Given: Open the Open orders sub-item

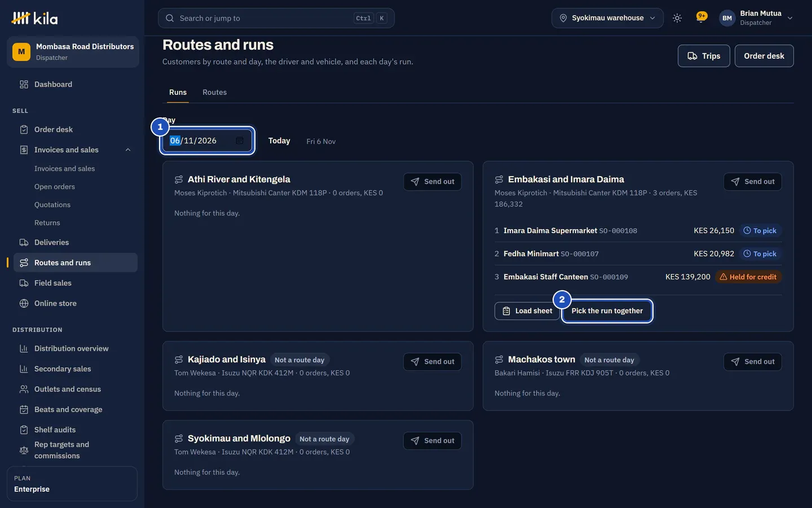Looking at the screenshot, I should tap(55, 187).
